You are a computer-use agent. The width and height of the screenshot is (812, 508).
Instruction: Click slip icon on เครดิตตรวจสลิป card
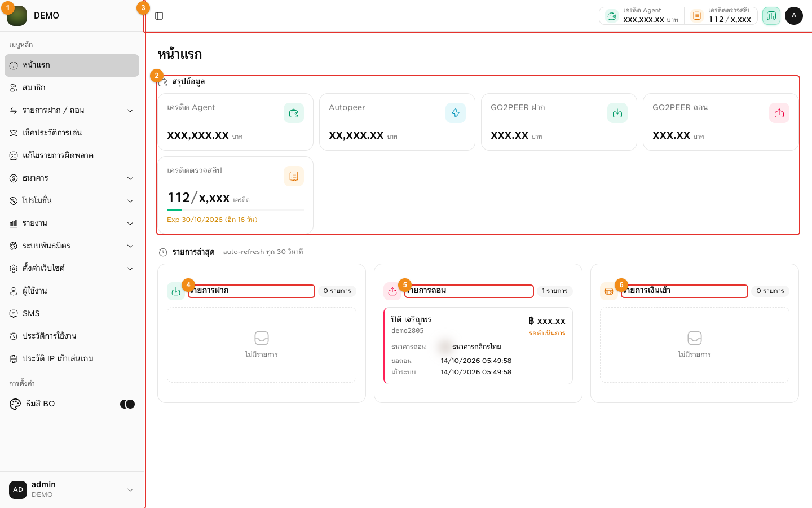tap(294, 176)
